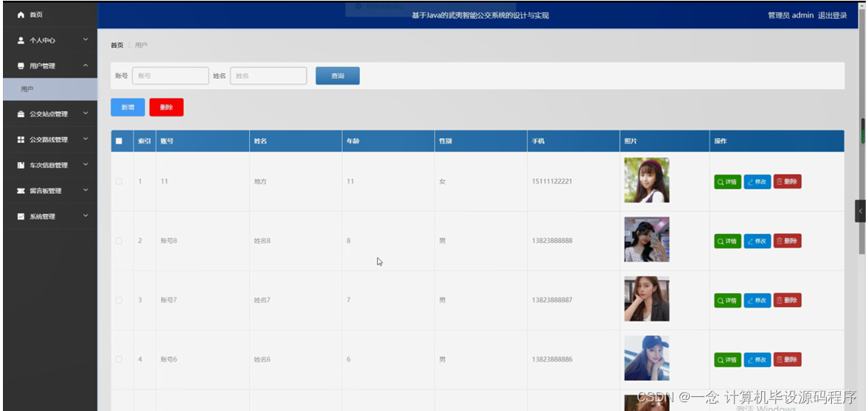Select the 用户 submenu item
Screen dimensions: 868x411
tap(50, 89)
